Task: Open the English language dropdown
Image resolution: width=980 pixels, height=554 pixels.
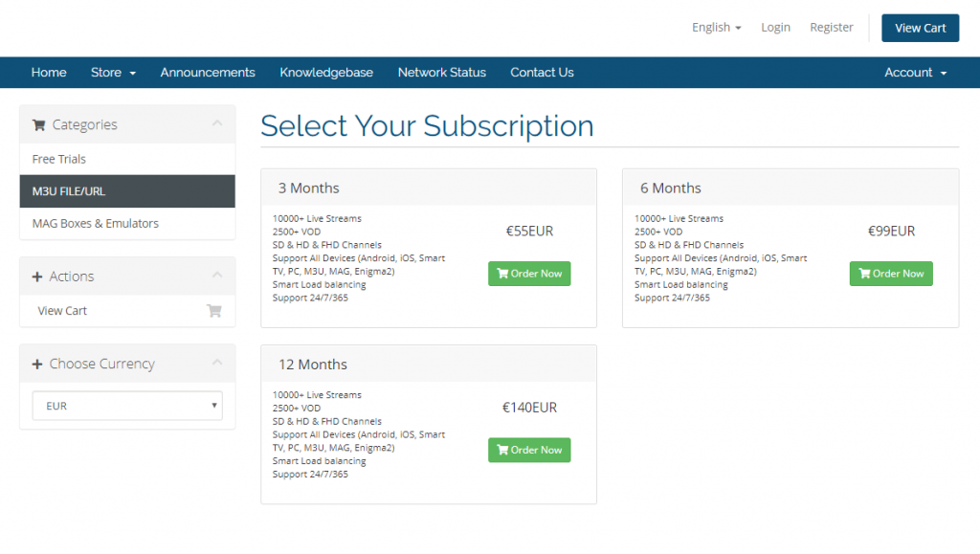Action: [x=716, y=28]
